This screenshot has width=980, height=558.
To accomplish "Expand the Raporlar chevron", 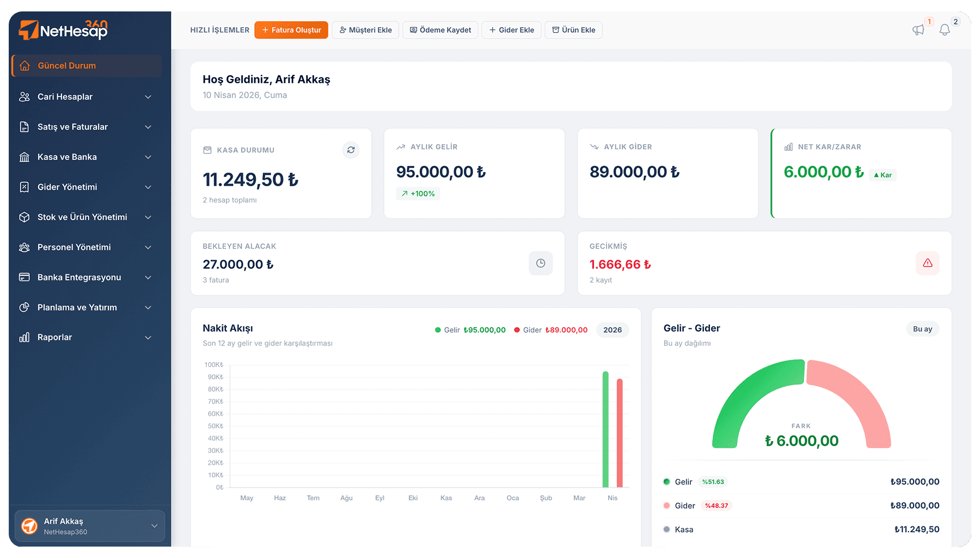I will coord(148,338).
